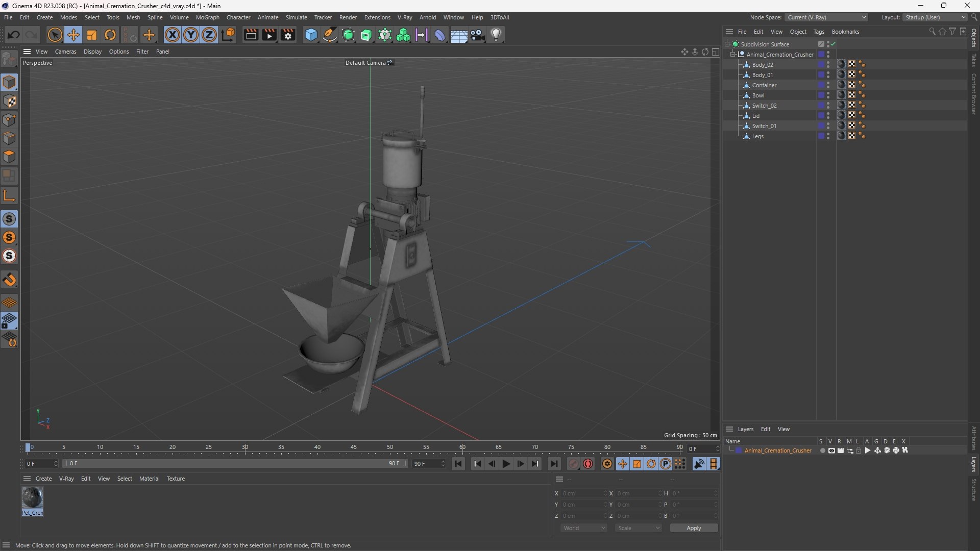Toggle layer visibility eye for Animal_Cremation_Crusher
The height and width of the screenshot is (551, 980).
coord(831,450)
